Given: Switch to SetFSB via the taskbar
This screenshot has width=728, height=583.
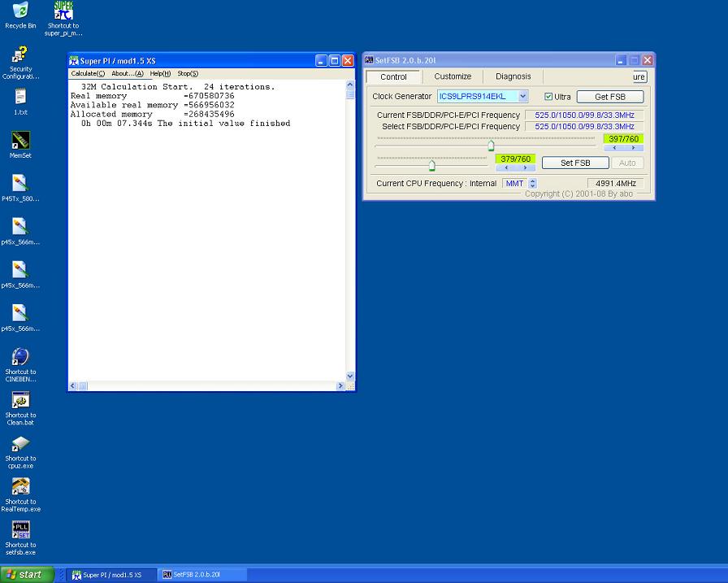Looking at the screenshot, I should [x=201, y=575].
